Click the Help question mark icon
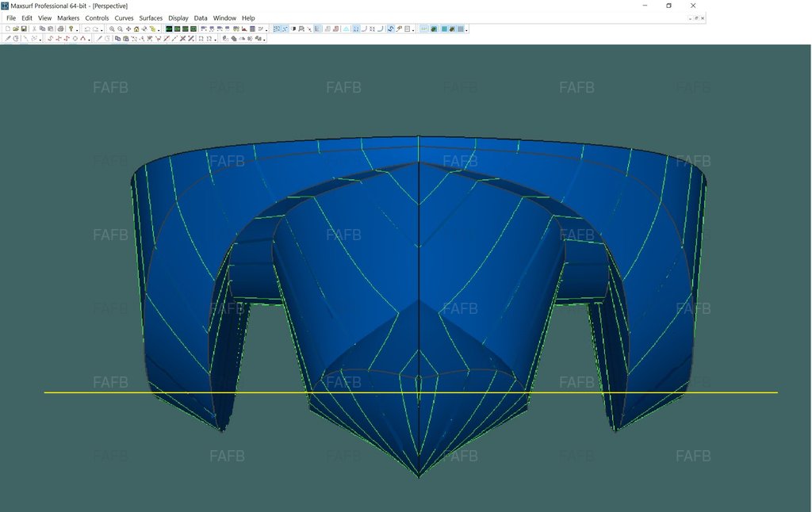The image size is (812, 512). (71, 29)
